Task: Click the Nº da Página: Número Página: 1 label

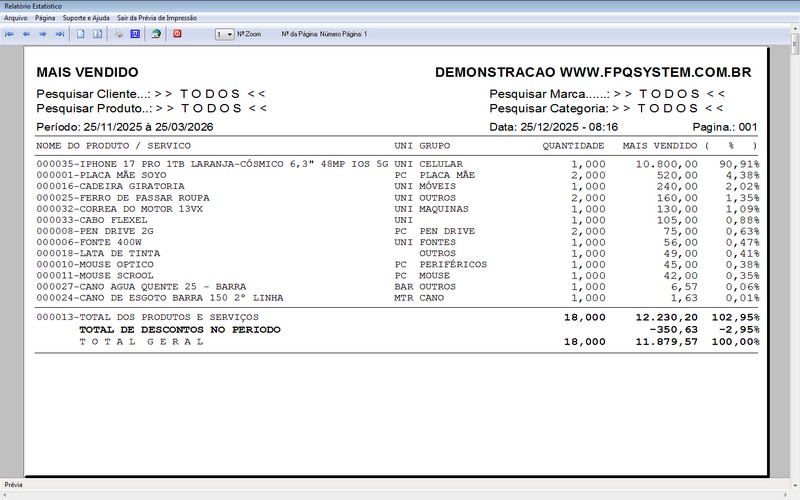Action: pyautogui.click(x=324, y=34)
